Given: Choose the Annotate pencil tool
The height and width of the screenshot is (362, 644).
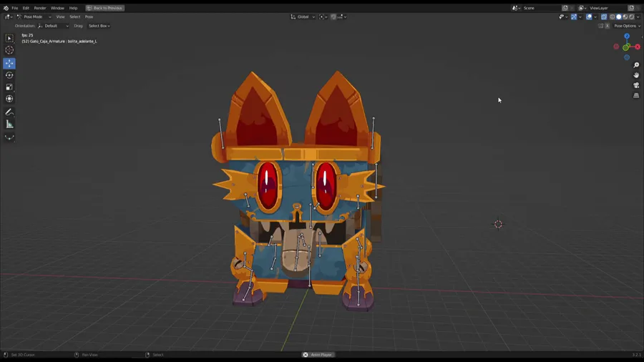Looking at the screenshot, I should tap(9, 112).
